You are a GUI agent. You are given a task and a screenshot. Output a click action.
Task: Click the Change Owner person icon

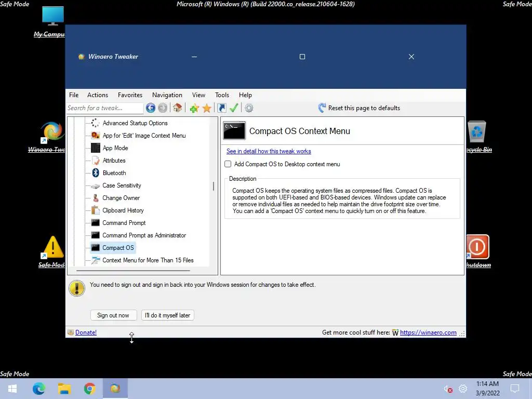click(96, 198)
